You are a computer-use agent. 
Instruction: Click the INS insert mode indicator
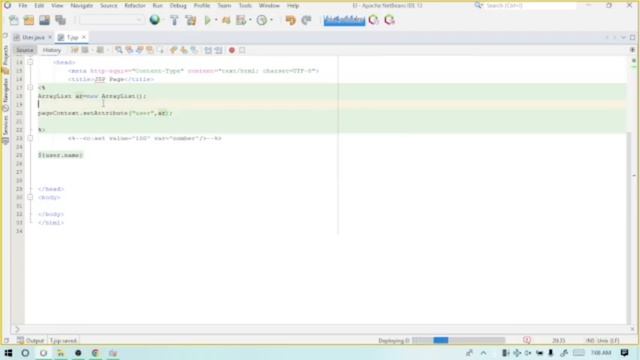click(590, 340)
